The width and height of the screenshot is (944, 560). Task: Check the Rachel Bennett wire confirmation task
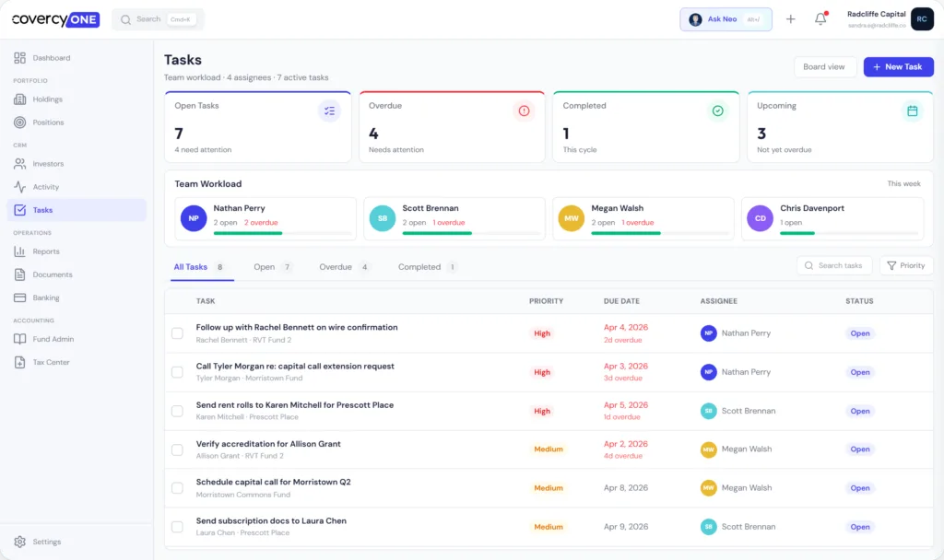177,333
